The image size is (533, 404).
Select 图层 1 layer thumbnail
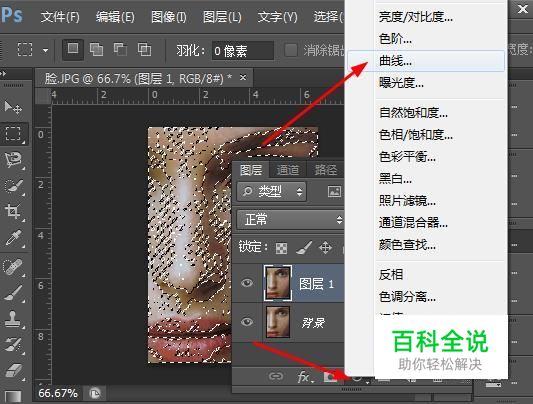[277, 283]
